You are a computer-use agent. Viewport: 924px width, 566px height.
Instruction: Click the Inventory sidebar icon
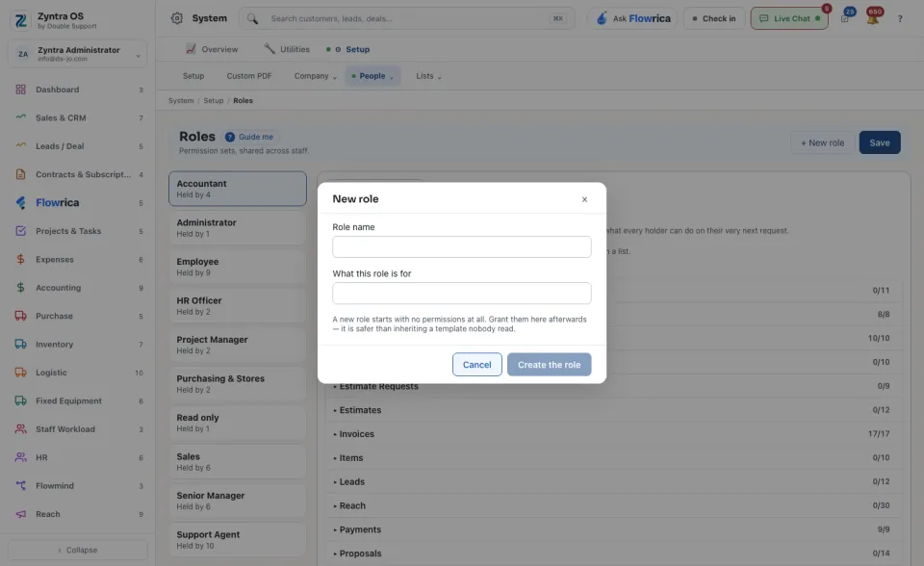[x=20, y=345]
